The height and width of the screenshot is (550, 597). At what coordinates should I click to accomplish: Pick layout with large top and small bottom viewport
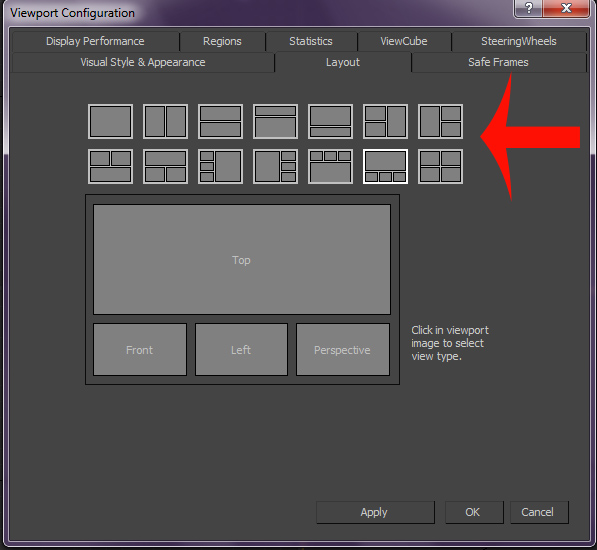tap(330, 121)
